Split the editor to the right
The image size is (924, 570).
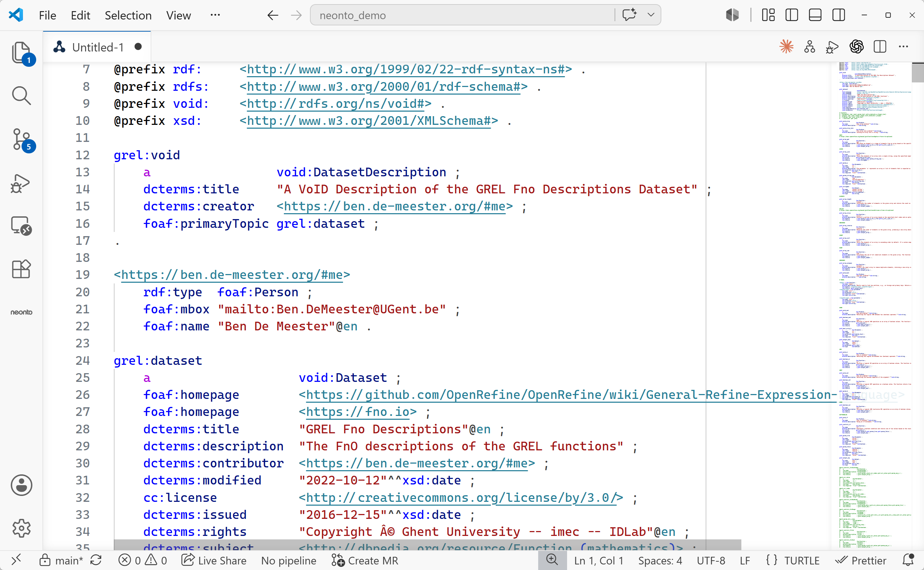click(x=880, y=47)
